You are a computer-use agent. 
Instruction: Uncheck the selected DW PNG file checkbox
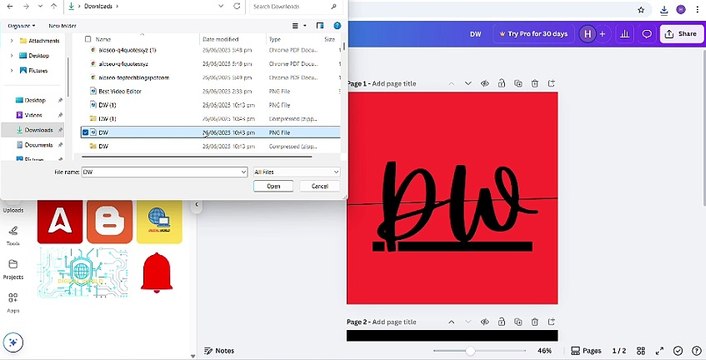click(x=86, y=133)
